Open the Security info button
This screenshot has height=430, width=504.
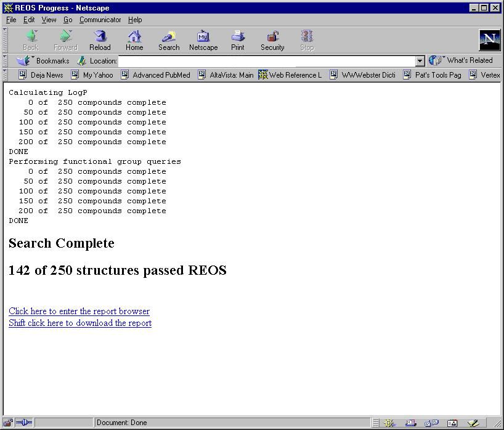272,41
